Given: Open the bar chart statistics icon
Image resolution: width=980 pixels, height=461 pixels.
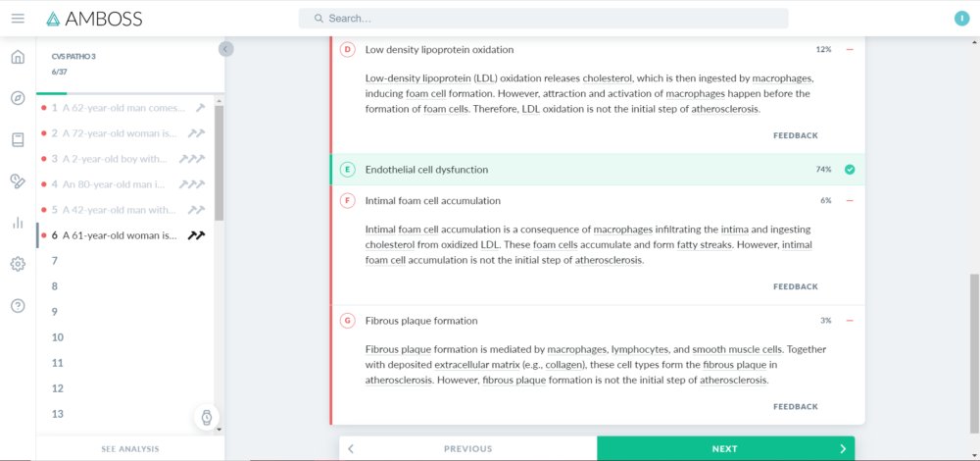Looking at the screenshot, I should coord(18,223).
